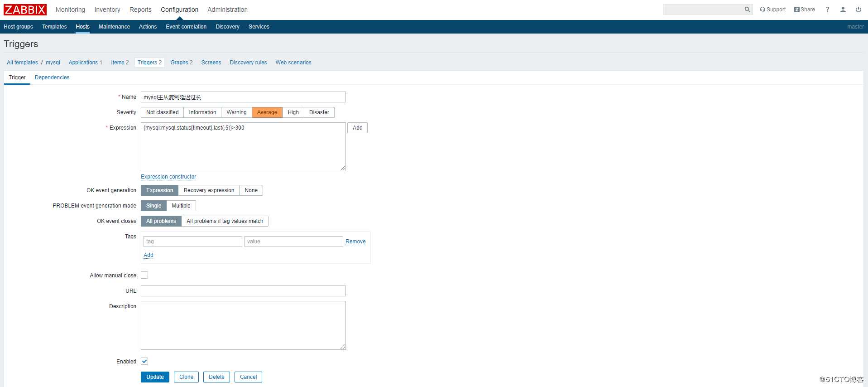The height and width of the screenshot is (387, 868).
Task: Focus the trigger Name field
Action: (243, 97)
